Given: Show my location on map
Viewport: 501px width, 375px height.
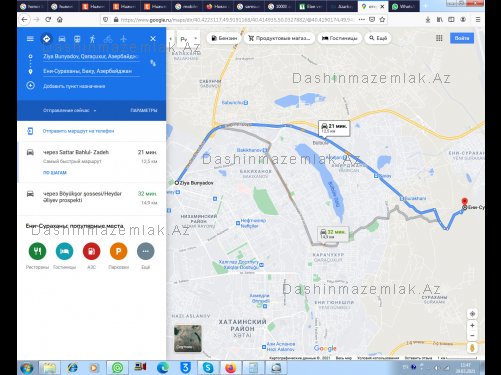Looking at the screenshot, I should [x=472, y=314].
